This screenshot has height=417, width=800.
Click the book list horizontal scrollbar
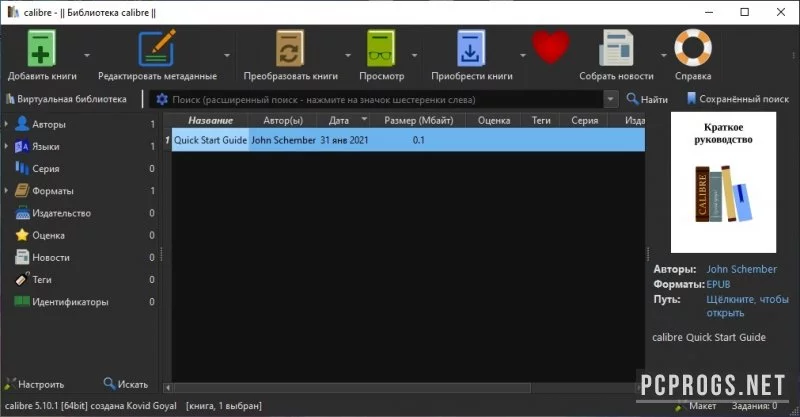(x=352, y=388)
